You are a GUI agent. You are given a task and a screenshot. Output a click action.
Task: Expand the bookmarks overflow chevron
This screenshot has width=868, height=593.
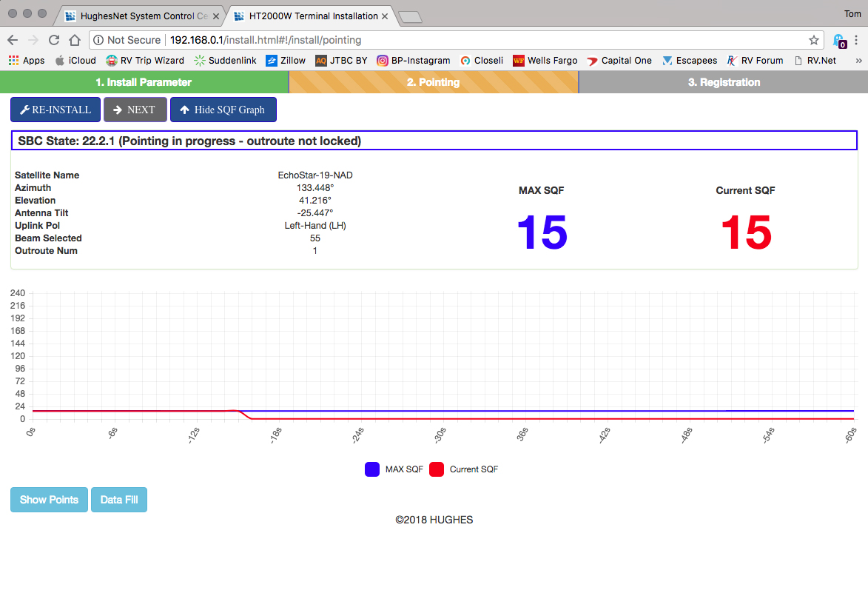pos(858,61)
